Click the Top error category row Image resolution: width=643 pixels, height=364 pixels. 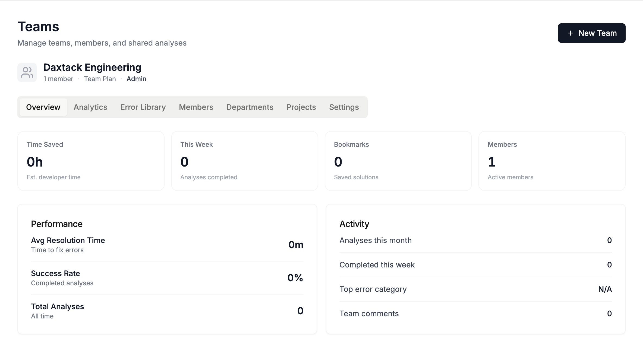point(475,289)
